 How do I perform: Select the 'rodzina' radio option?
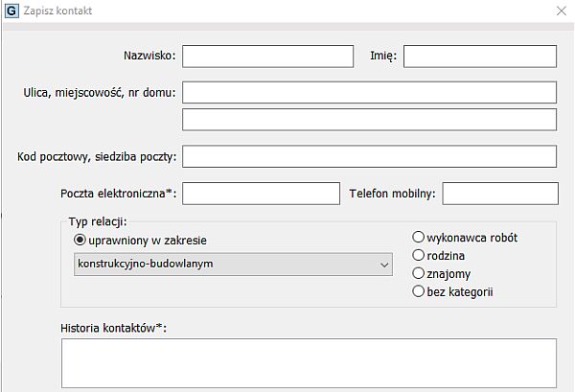419,255
